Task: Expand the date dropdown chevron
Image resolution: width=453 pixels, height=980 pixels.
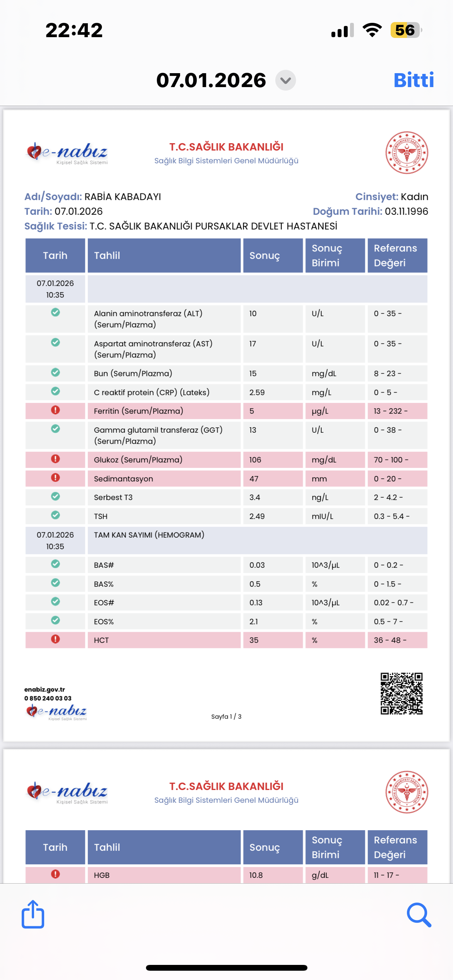Action: tap(286, 81)
